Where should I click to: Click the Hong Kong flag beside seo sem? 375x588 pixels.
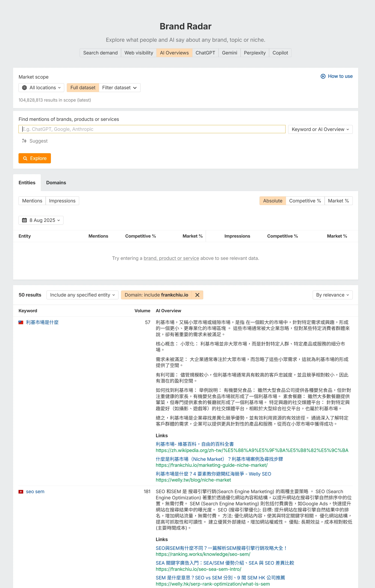point(21,491)
